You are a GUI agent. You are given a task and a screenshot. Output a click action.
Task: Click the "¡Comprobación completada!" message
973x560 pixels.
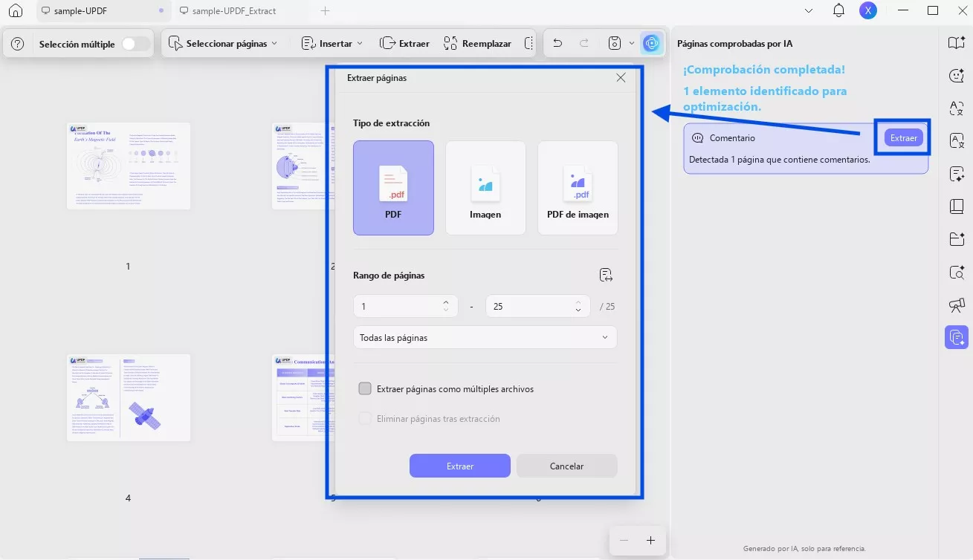[x=764, y=70]
